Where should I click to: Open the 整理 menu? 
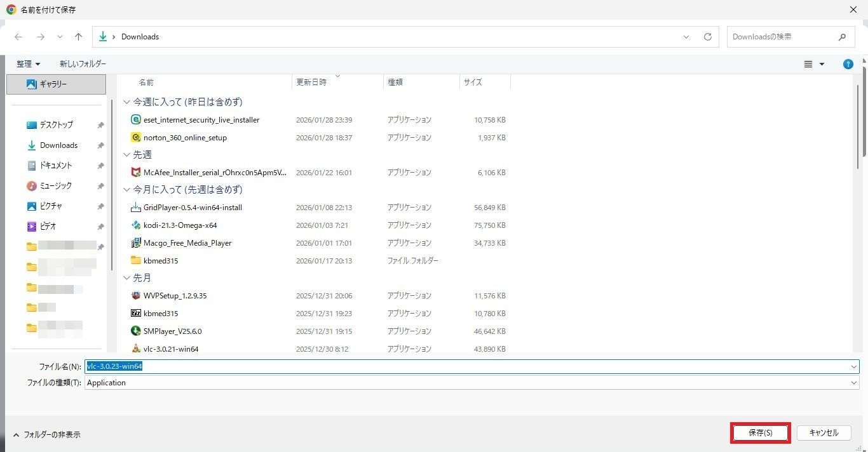28,64
